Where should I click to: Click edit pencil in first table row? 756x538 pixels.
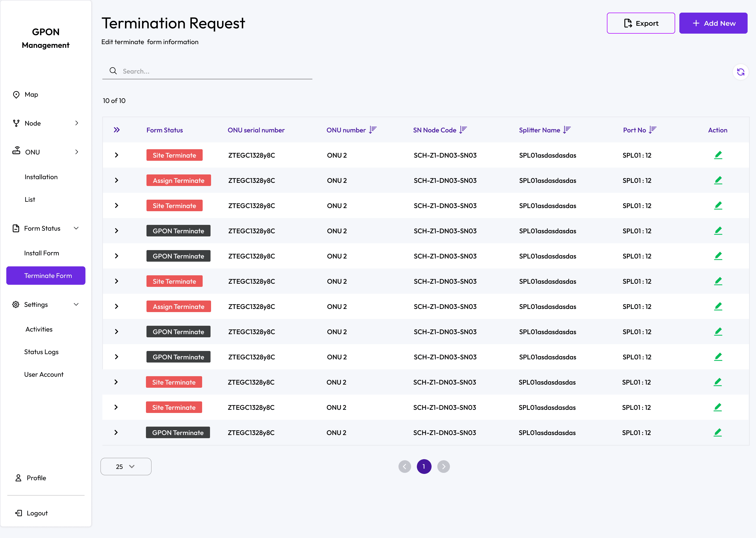pos(718,155)
